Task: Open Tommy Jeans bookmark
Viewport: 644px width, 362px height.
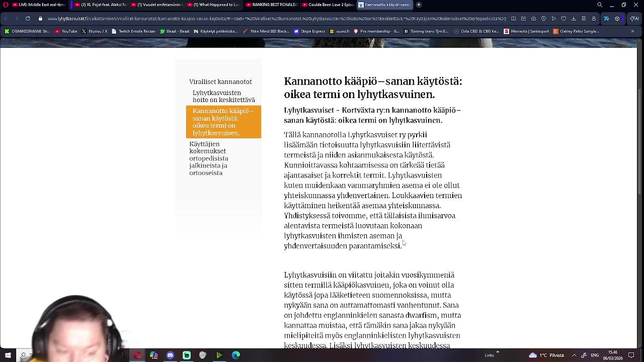Action: click(426, 31)
